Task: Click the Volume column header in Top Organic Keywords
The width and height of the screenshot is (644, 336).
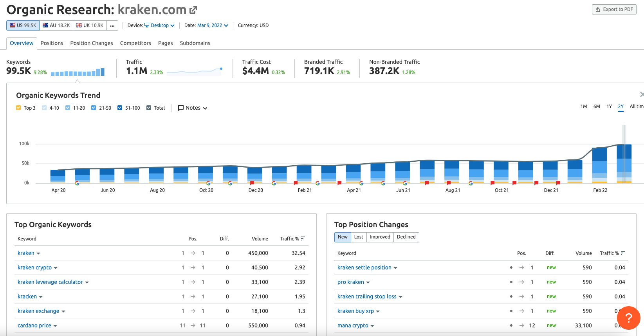Action: (x=260, y=239)
